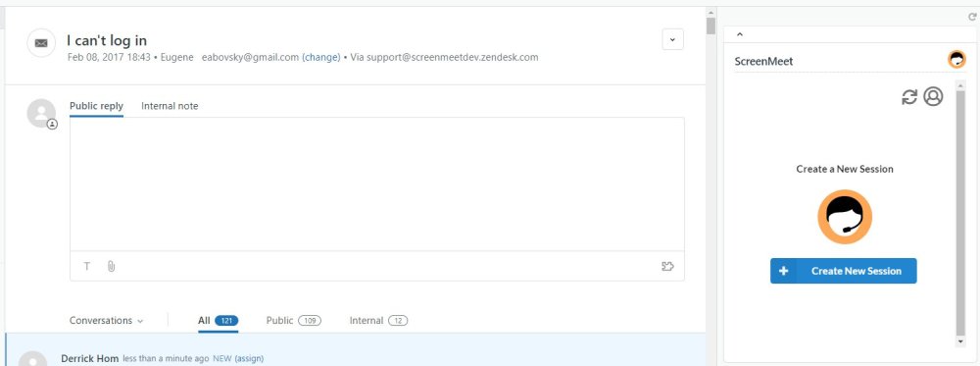Screen dimensions: 980x366
Task: Expand the Conversations filter dropdown
Action: (x=106, y=320)
